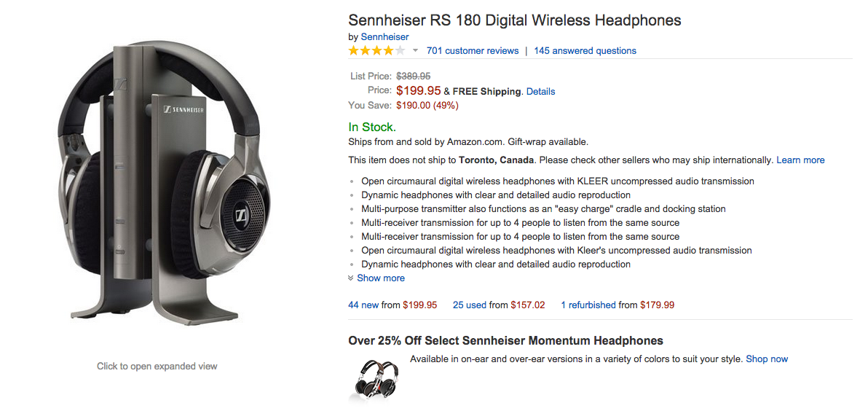Click the star rating icons

pyautogui.click(x=376, y=51)
